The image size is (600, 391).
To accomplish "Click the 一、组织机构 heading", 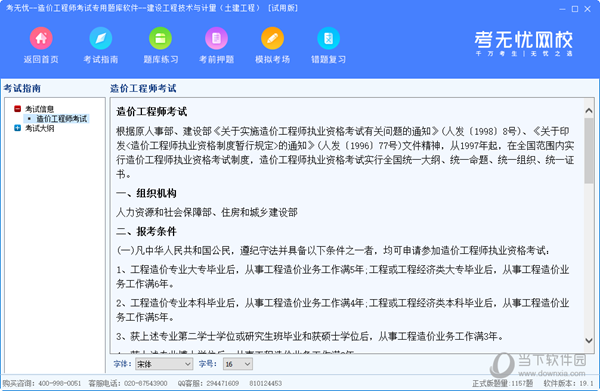I will pos(146,193).
